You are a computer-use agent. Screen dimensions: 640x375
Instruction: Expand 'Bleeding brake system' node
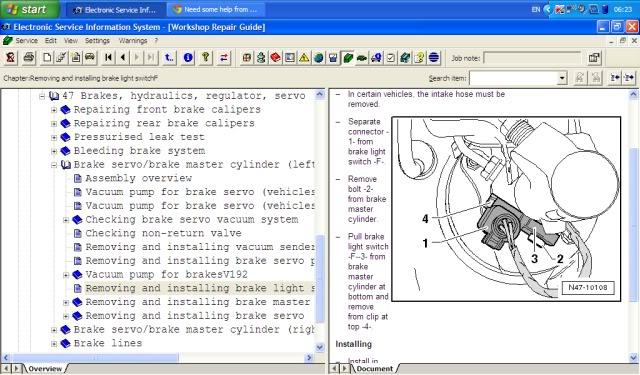pyautogui.click(x=54, y=151)
